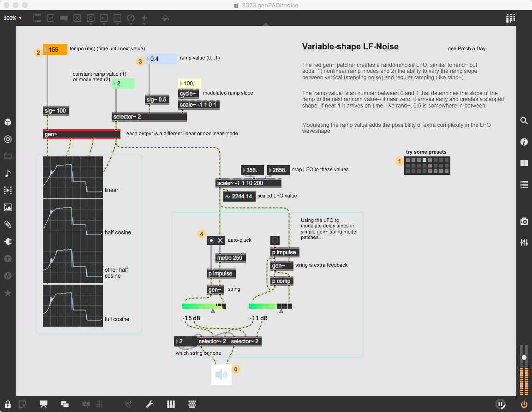Open the concentric-circle target icon in left sidebar

8,139
